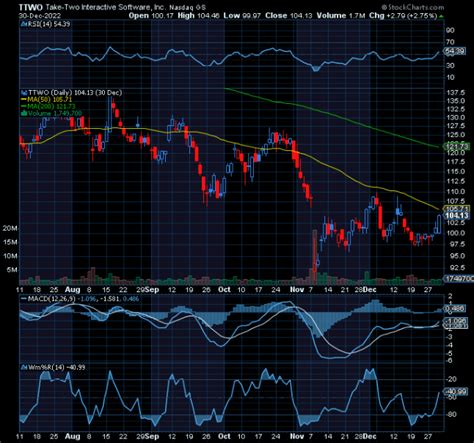The height and width of the screenshot is (443, 474).
Task: Click the chart date 30-Dec-2022
Action: 40,16
